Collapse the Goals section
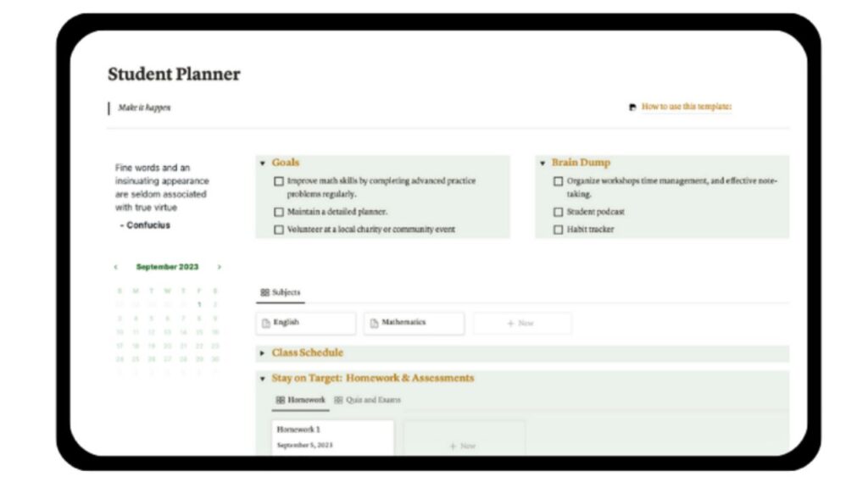Viewport: 868px width, 488px height. pyautogui.click(x=262, y=162)
